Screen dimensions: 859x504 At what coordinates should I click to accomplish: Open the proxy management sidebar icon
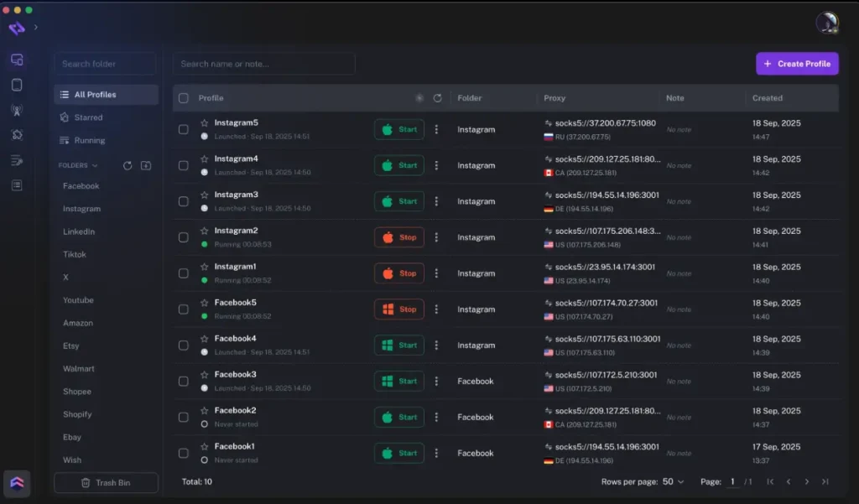[17, 109]
